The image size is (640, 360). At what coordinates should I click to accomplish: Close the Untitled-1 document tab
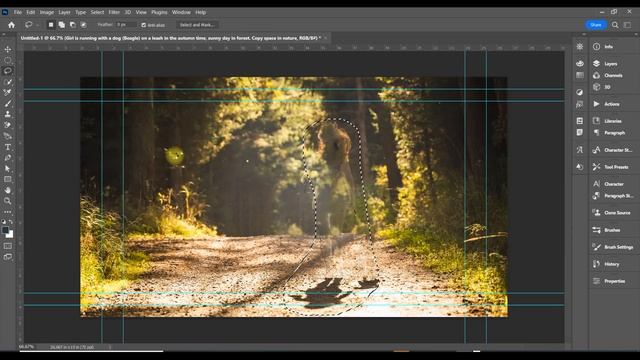(325, 38)
